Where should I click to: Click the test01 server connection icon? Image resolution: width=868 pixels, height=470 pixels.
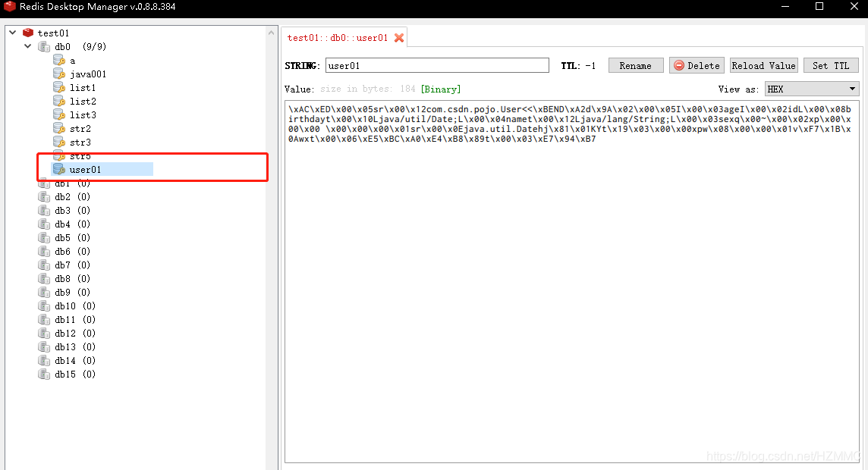click(x=27, y=33)
